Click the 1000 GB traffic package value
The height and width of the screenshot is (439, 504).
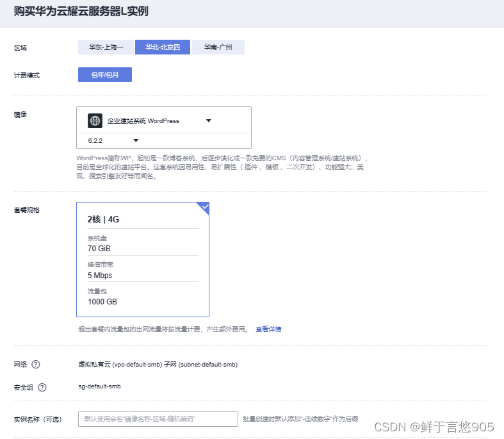pyautogui.click(x=102, y=302)
